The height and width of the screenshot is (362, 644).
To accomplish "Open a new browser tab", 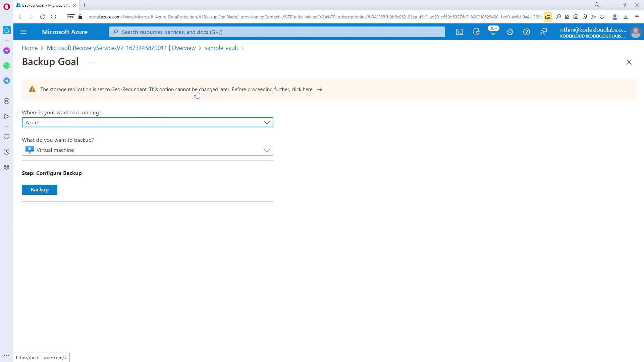I will 85,5.
